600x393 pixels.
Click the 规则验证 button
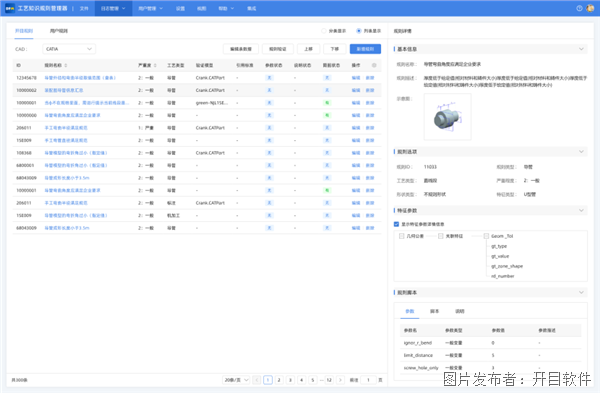(278, 49)
